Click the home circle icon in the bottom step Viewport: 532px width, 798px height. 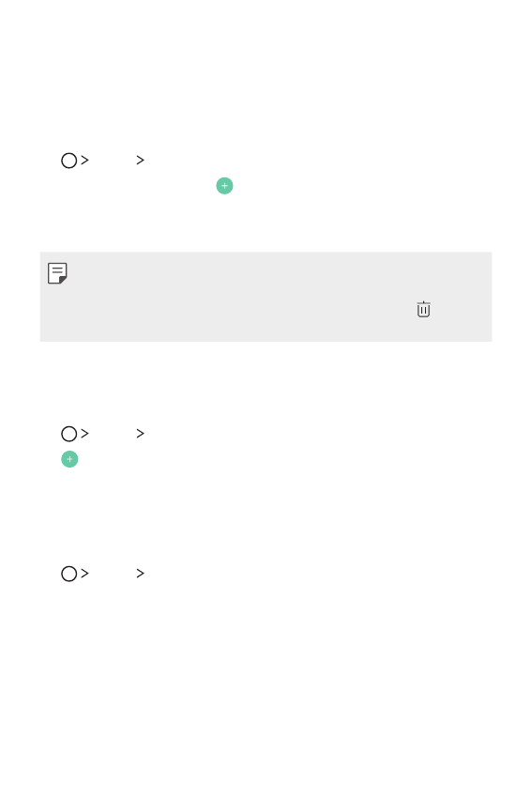click(68, 574)
